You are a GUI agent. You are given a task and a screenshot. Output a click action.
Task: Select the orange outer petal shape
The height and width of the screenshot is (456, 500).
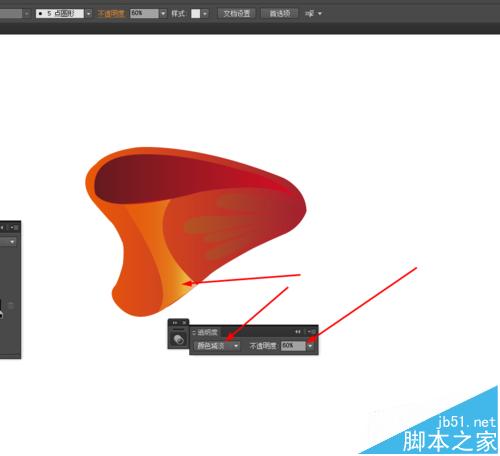click(x=133, y=267)
